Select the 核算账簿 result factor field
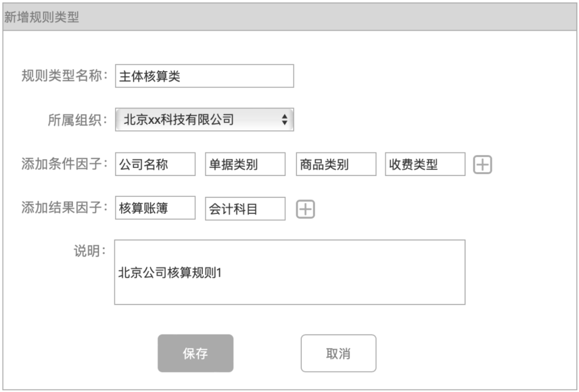Screen dimensions: 579x392 155,209
